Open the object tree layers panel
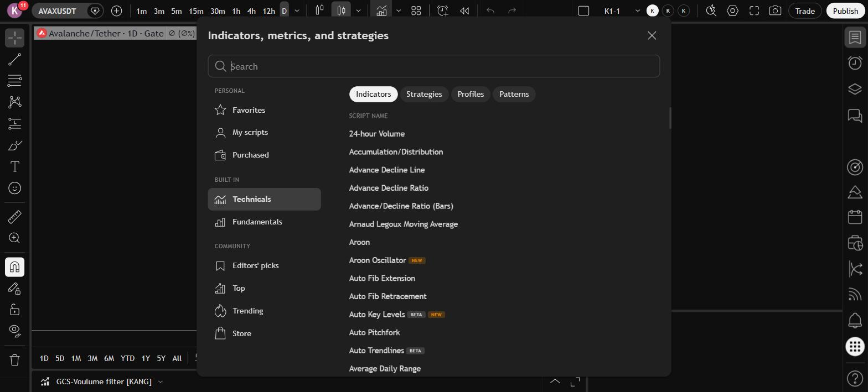The height and width of the screenshot is (392, 868). tap(855, 89)
